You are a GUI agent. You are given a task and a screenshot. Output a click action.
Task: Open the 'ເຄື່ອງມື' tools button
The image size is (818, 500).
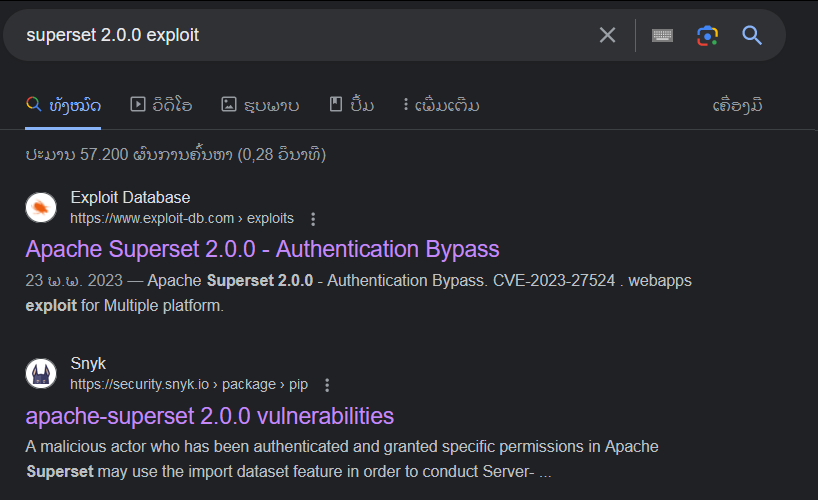click(x=737, y=105)
